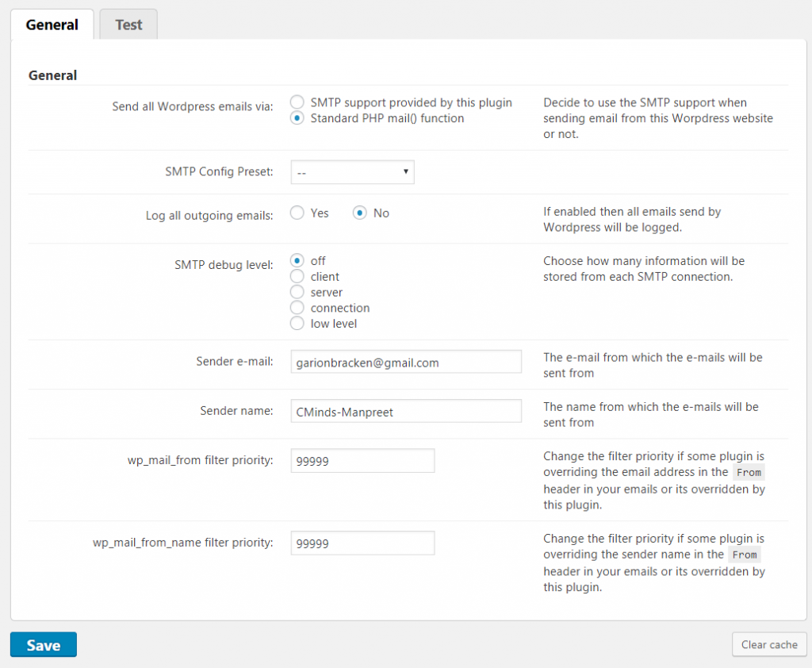Select No for log all outgoing emails
This screenshot has height=668, width=812.
(360, 213)
